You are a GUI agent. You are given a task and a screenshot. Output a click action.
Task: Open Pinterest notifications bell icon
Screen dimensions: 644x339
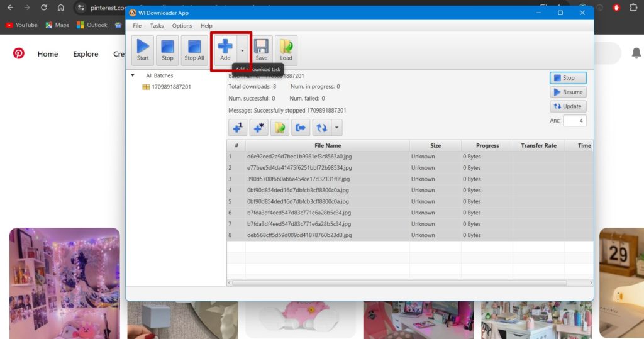tap(636, 53)
